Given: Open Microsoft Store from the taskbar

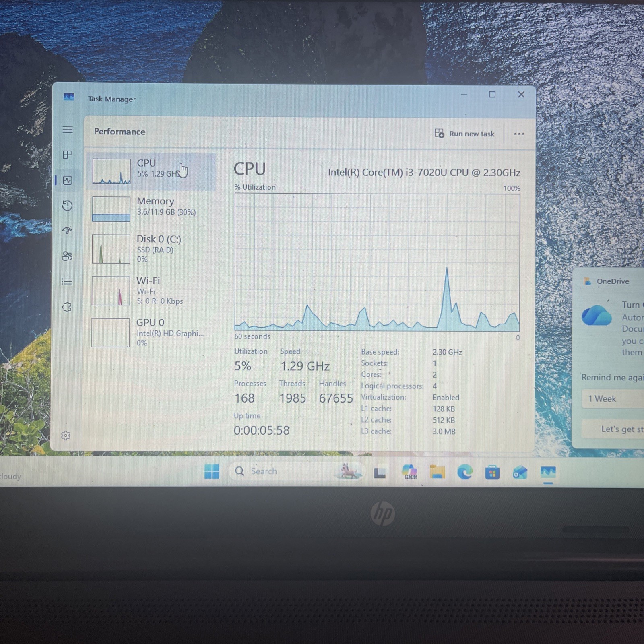Looking at the screenshot, I should [x=492, y=472].
